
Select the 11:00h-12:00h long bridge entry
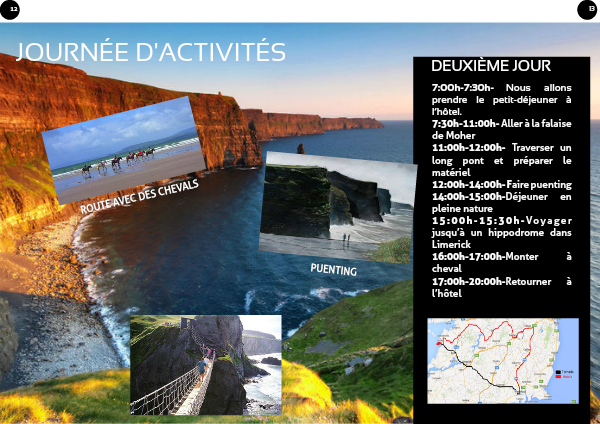coord(501,159)
